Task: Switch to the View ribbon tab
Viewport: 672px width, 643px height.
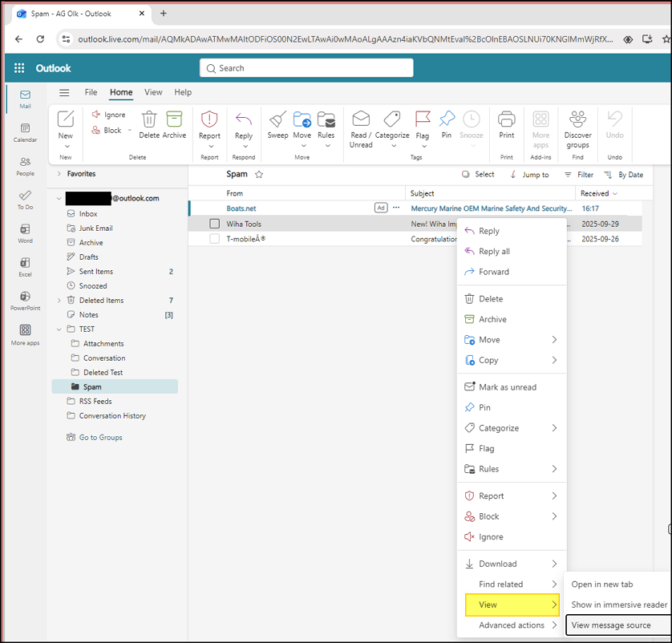Action: point(153,92)
